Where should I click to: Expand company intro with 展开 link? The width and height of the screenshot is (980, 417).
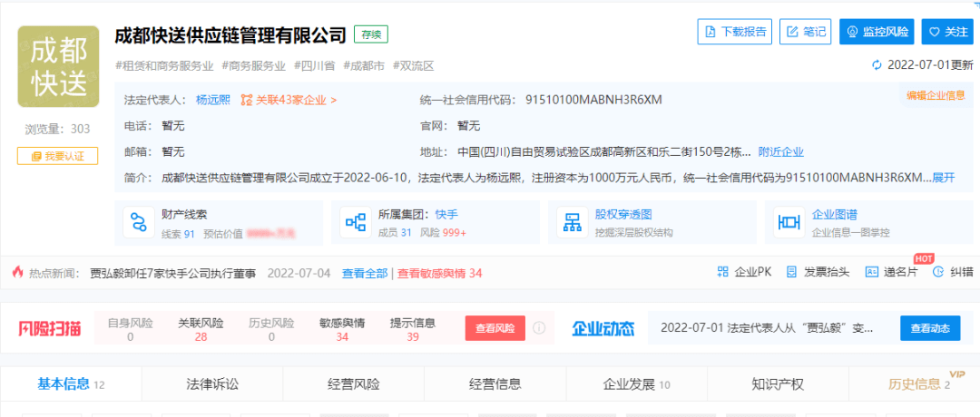[x=944, y=177]
